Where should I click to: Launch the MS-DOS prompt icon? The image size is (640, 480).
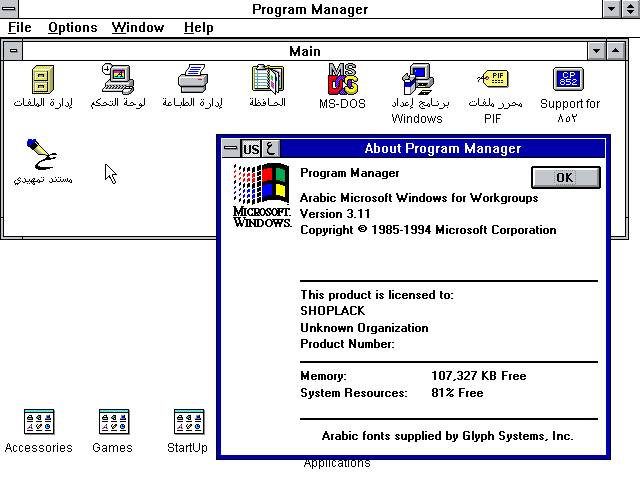pyautogui.click(x=343, y=79)
